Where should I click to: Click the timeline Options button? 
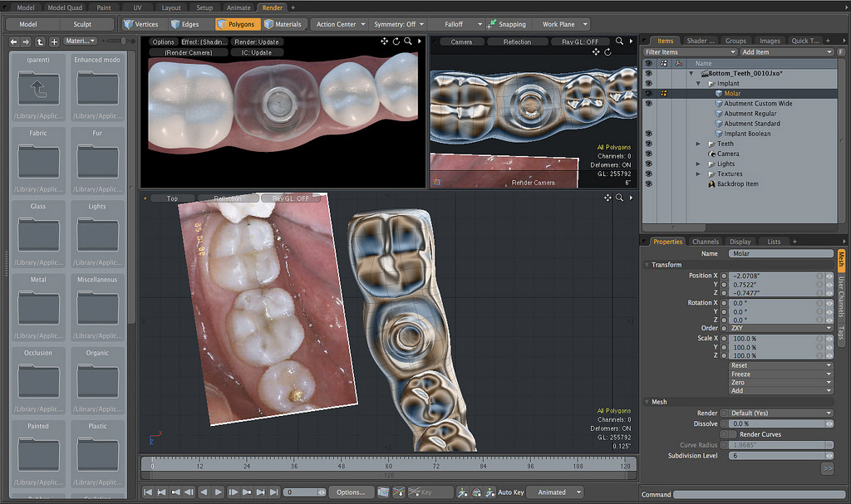[x=350, y=492]
